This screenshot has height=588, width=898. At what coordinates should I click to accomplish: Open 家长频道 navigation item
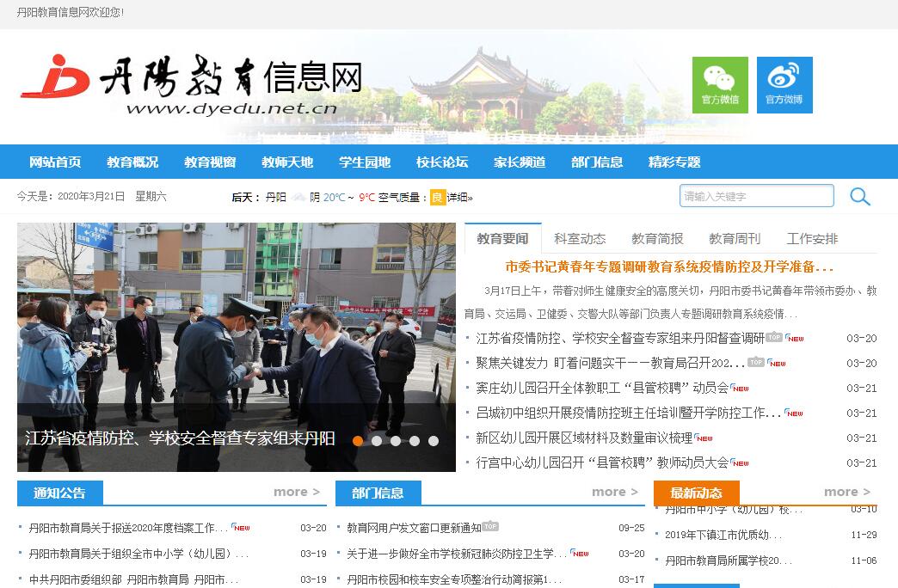pyautogui.click(x=520, y=162)
